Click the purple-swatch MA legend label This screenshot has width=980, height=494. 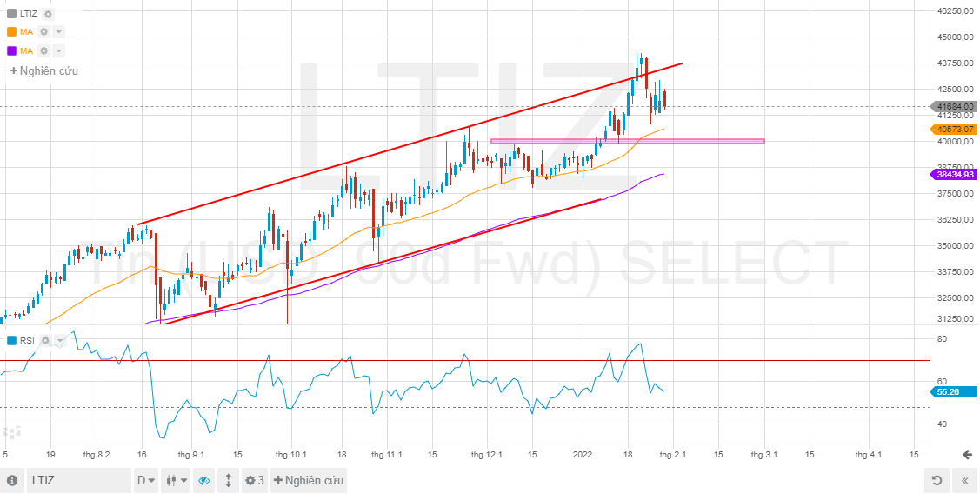26,51
